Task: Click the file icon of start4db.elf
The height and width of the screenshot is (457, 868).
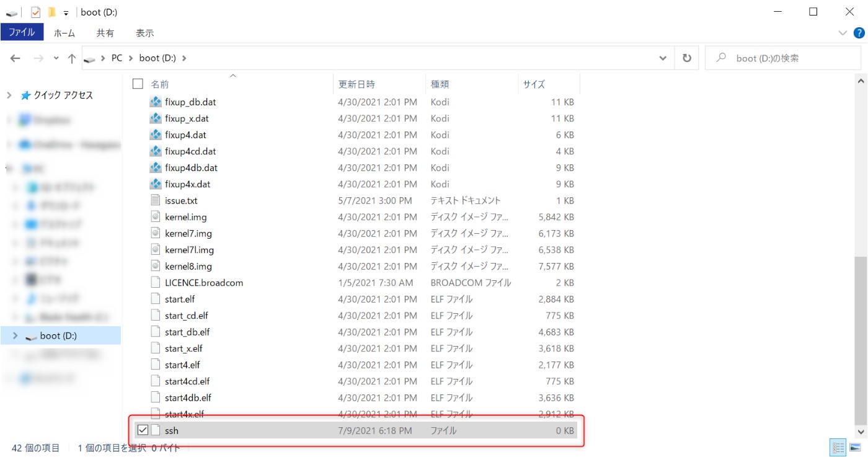Action: pos(156,397)
